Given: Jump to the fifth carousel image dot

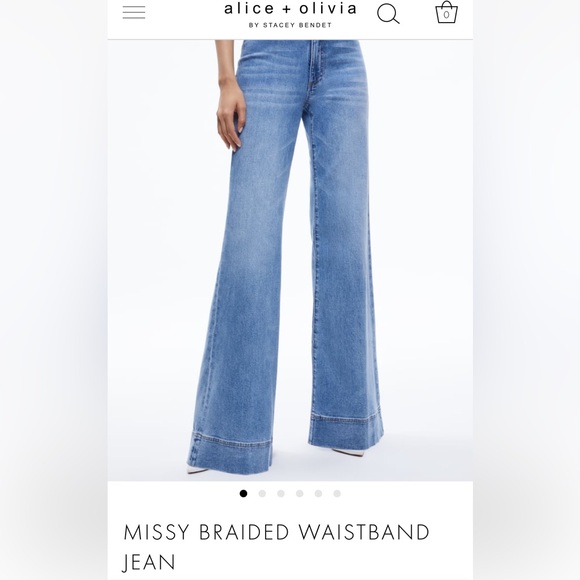Looking at the screenshot, I should pyautogui.click(x=318, y=493).
